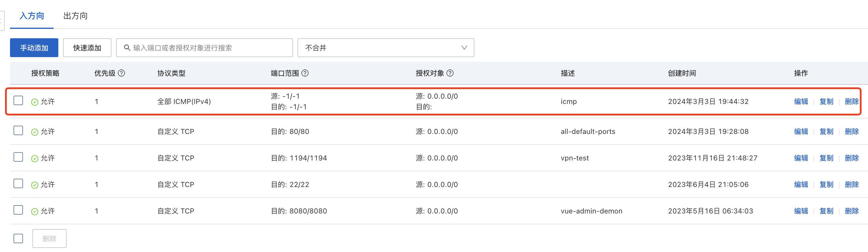The image size is (868, 252).
Task: Check the all-default-ports rule checkbox
Action: point(18,130)
